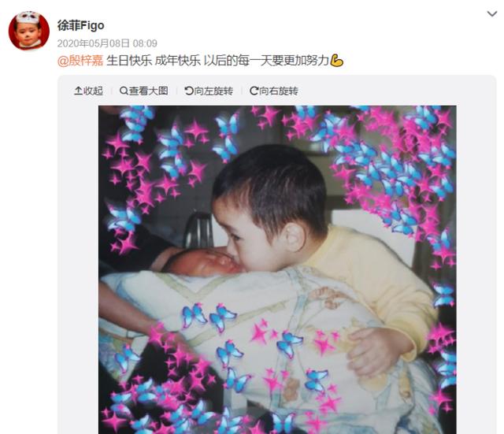504x434 pixels.
Task: Open the post options chevron menu
Action: 491,14
